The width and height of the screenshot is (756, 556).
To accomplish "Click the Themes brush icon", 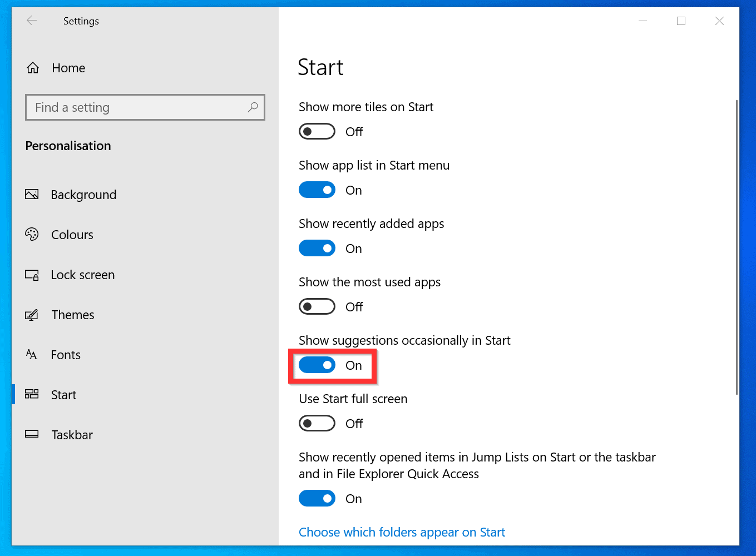I will 32,315.
